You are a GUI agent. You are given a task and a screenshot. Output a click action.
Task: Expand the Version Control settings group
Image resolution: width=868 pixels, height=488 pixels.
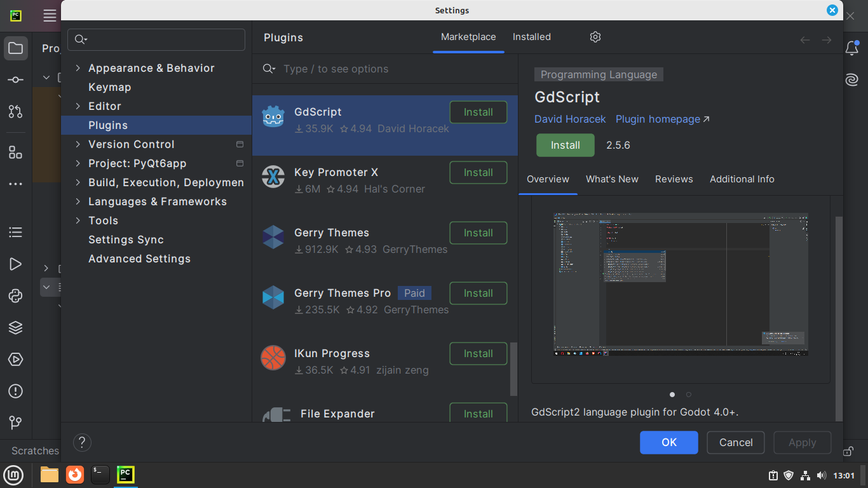[78, 144]
